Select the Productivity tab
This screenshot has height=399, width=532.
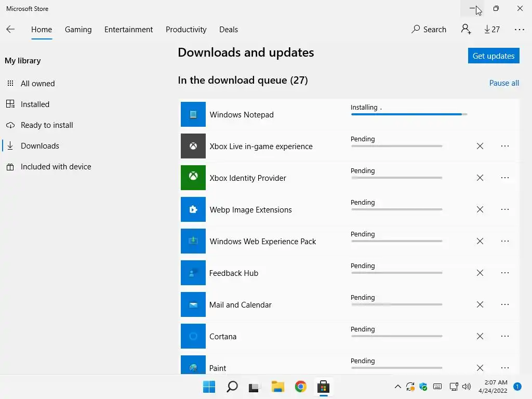click(186, 30)
